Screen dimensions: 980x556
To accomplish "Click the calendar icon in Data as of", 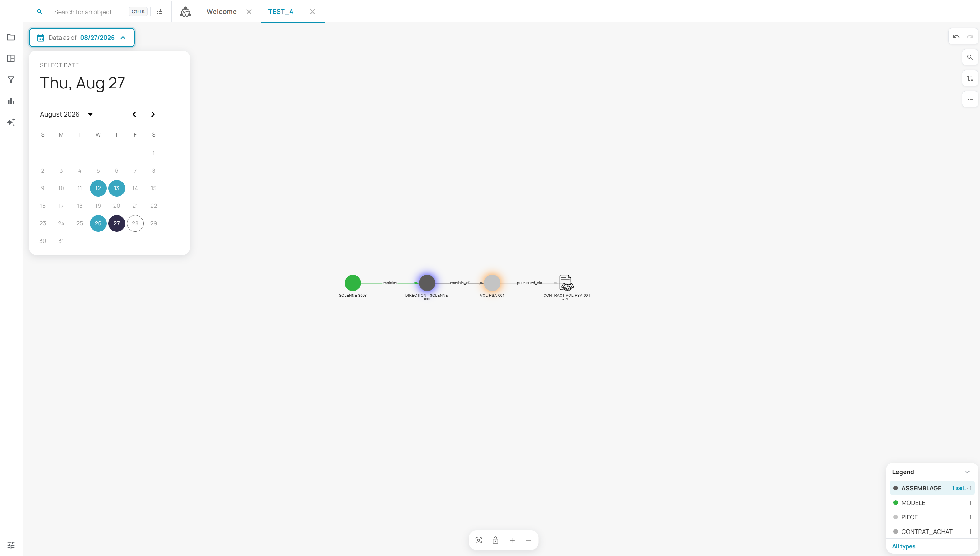I will pos(40,37).
